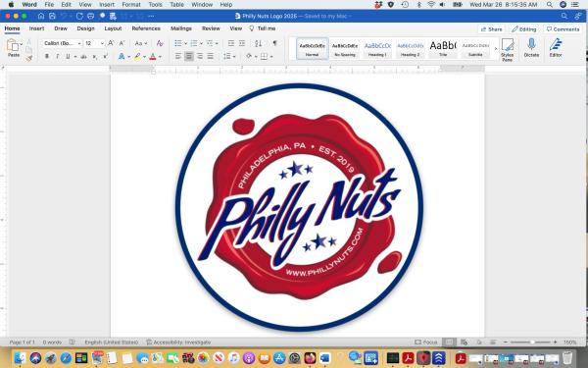Screen dimensions: 588x368
Task: Click the Paste clipboard icon
Action: [13, 45]
